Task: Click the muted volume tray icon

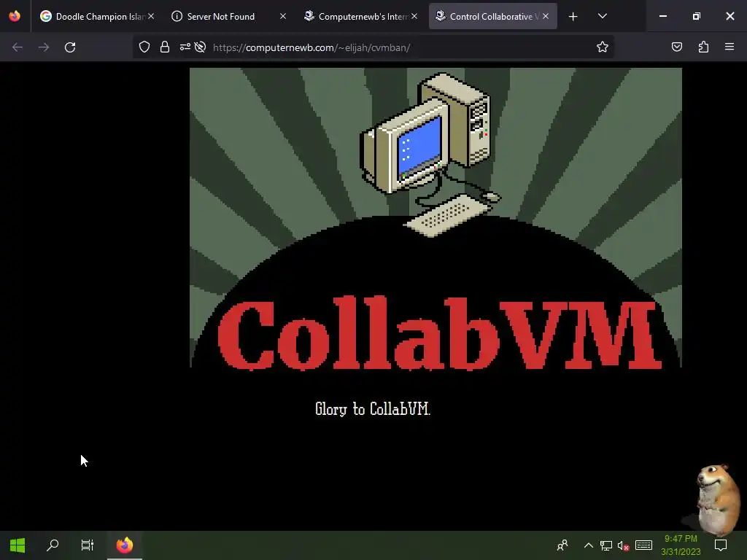Action: [x=623, y=545]
